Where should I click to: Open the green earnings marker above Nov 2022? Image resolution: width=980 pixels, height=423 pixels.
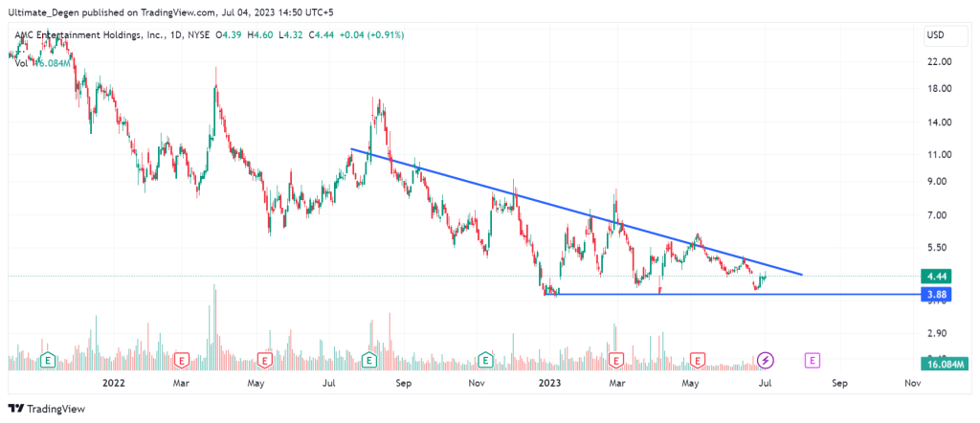coord(485,360)
